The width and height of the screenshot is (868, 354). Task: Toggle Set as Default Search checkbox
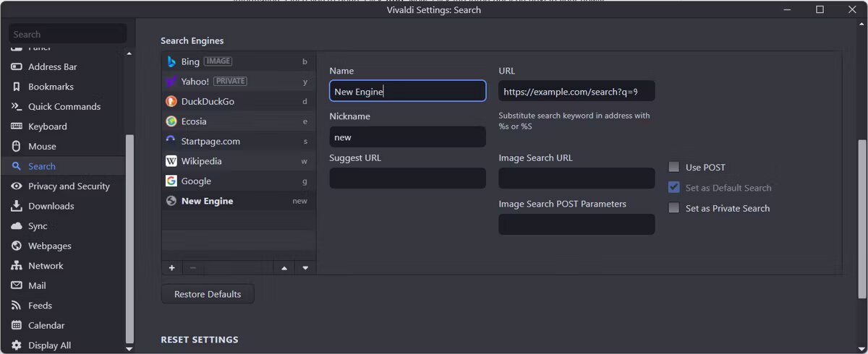[673, 187]
